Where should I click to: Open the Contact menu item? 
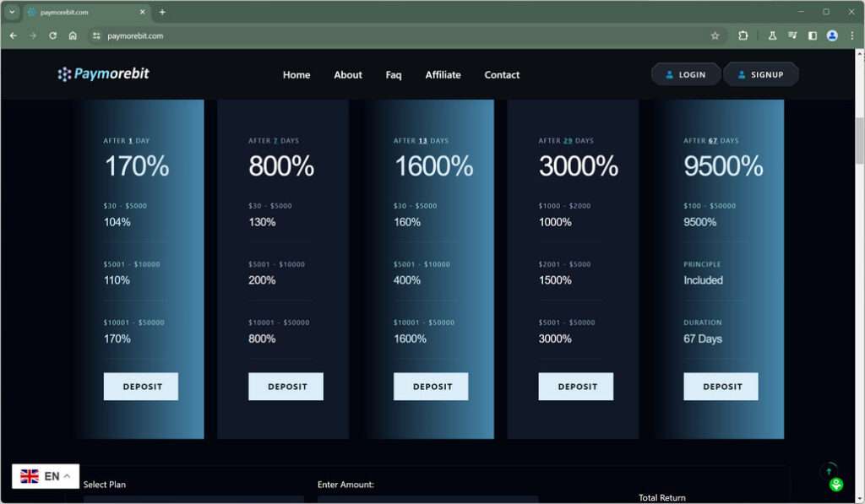pyautogui.click(x=502, y=75)
